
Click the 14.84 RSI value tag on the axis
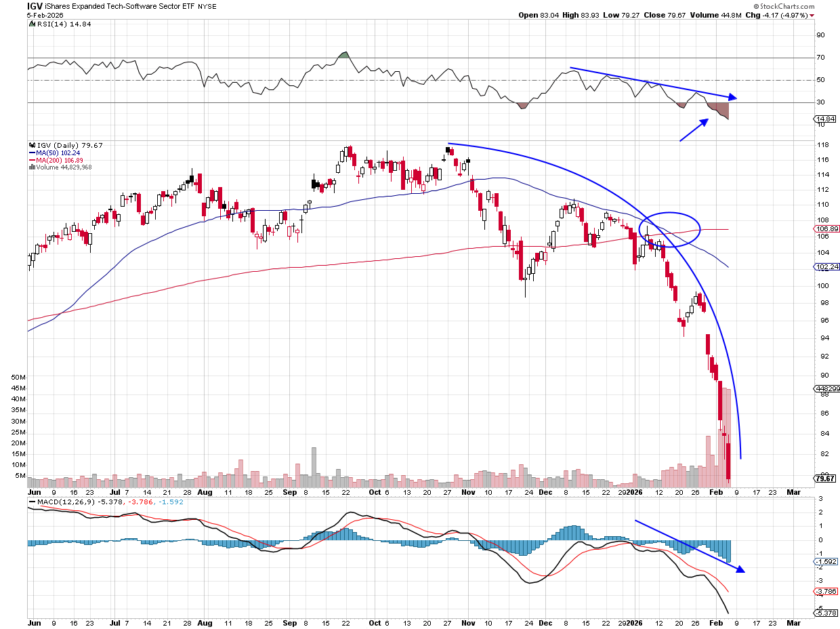(824, 119)
